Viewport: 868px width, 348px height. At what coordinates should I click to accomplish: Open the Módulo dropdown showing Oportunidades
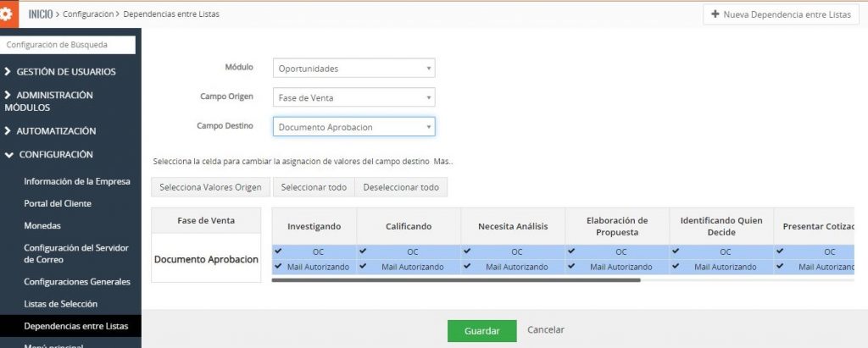(354, 69)
